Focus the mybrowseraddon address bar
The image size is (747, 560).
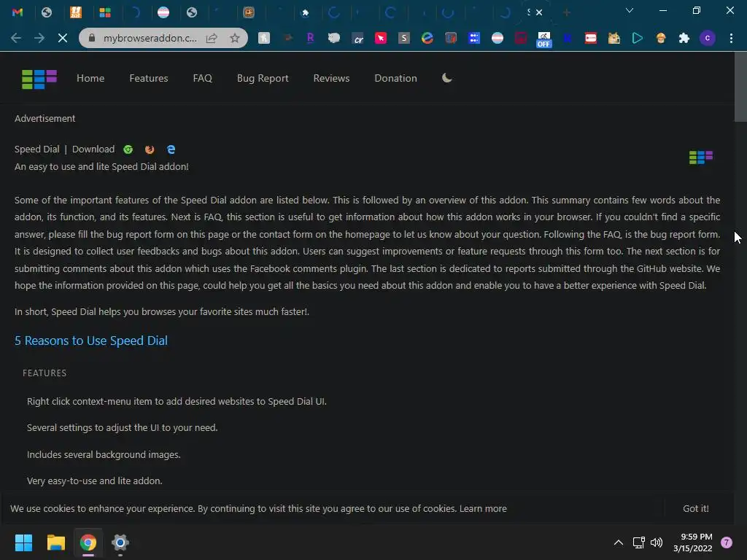pyautogui.click(x=150, y=38)
